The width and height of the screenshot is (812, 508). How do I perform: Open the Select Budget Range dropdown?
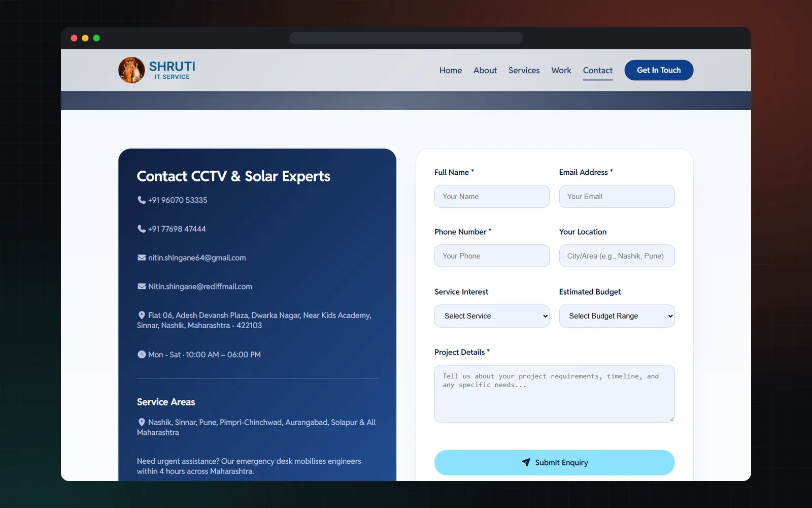point(617,316)
